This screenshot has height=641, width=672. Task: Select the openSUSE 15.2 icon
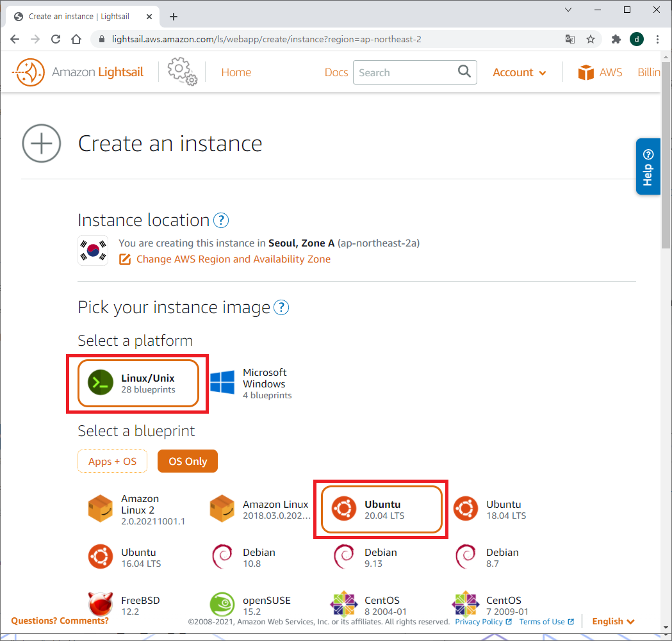(222, 604)
